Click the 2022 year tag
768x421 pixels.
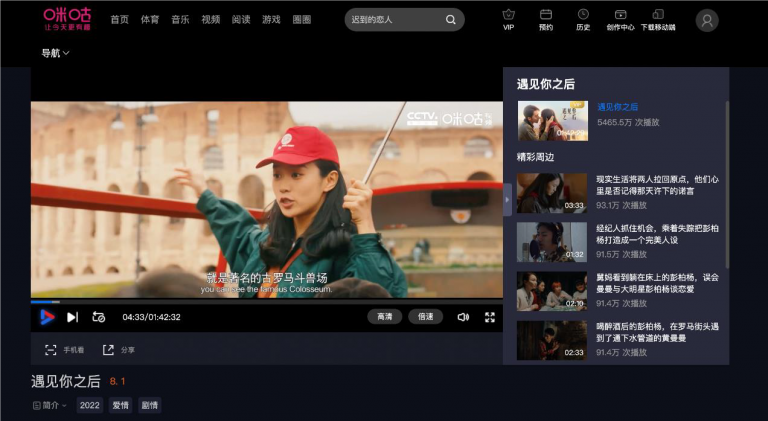tap(90, 405)
